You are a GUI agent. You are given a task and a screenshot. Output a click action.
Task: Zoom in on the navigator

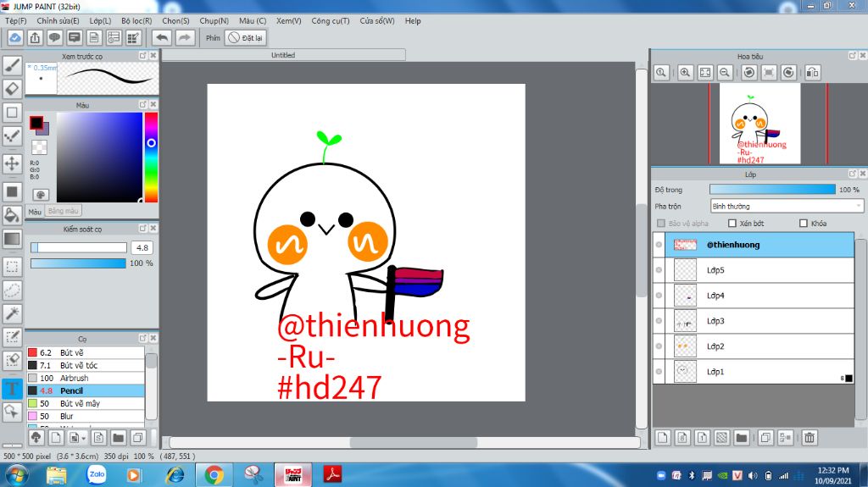[685, 73]
